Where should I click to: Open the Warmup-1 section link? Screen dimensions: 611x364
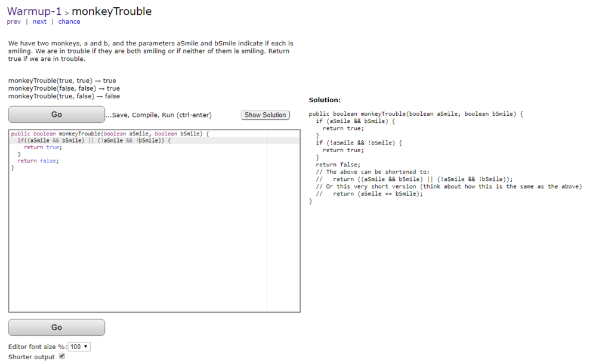34,11
